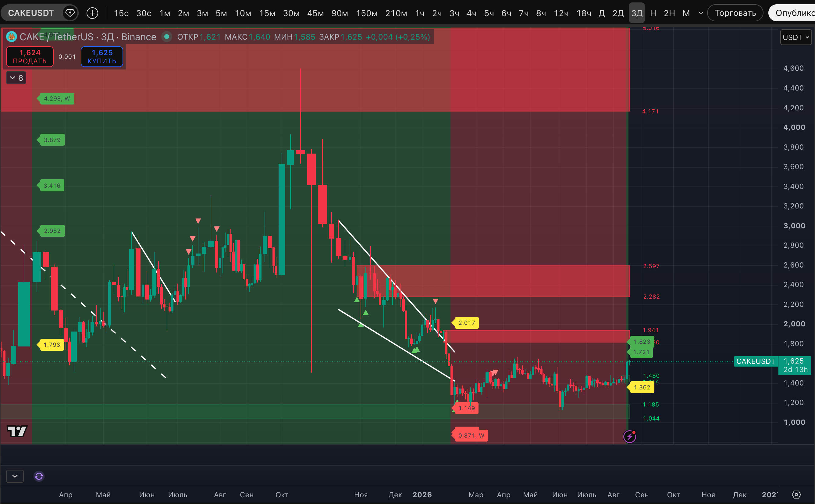The width and height of the screenshot is (815, 504).
Task: Open the CAKEUSDT symbol search
Action: pos(31,13)
